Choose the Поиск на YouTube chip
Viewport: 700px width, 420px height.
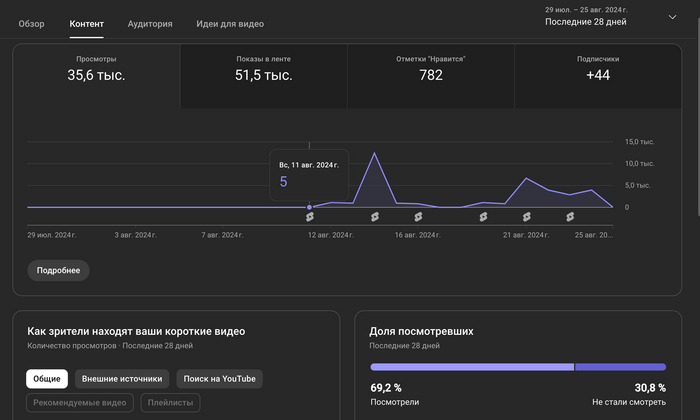click(x=219, y=379)
